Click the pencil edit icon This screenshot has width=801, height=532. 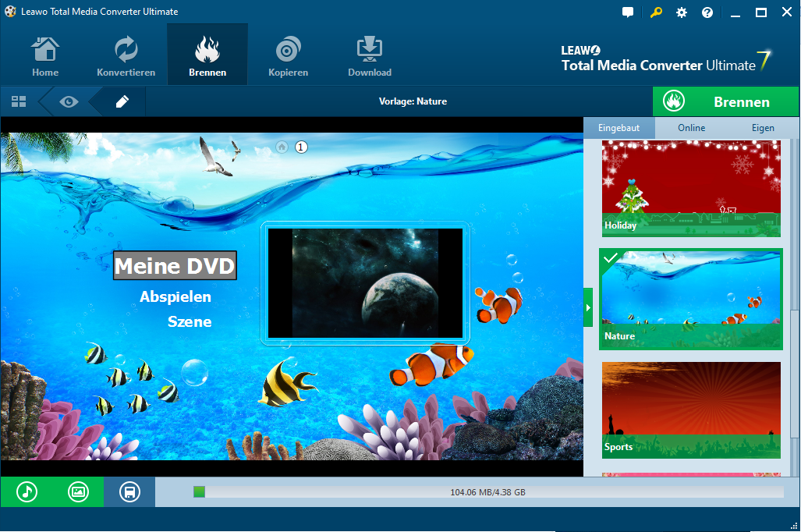(122, 101)
